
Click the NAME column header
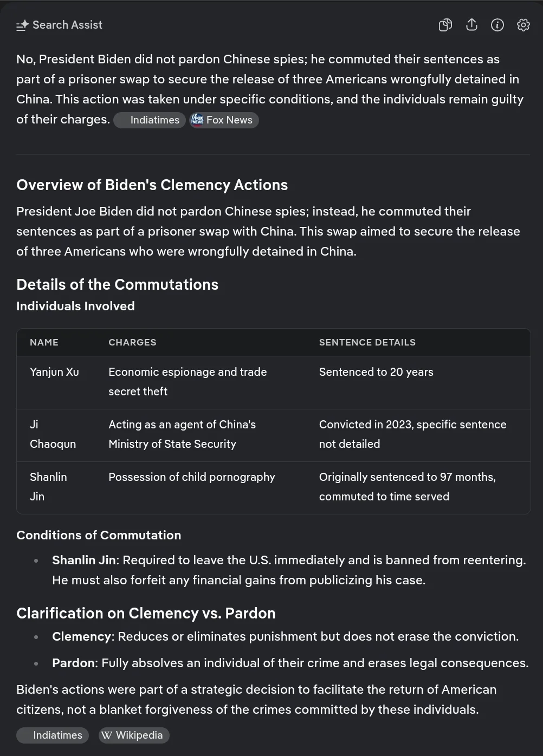[44, 342]
